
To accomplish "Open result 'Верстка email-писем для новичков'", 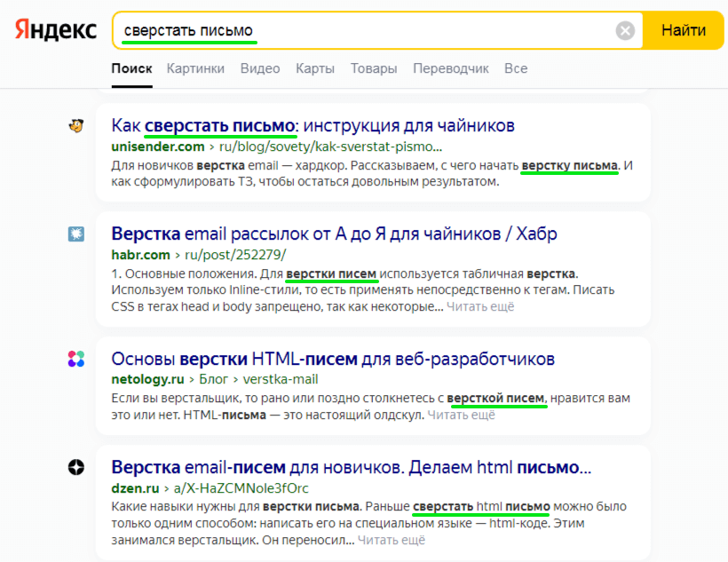I will [352, 467].
